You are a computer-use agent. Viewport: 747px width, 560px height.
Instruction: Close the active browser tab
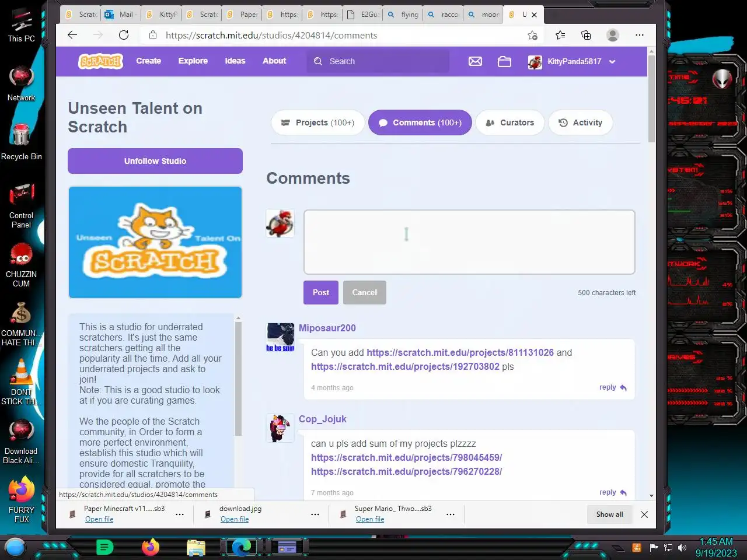pyautogui.click(x=534, y=15)
